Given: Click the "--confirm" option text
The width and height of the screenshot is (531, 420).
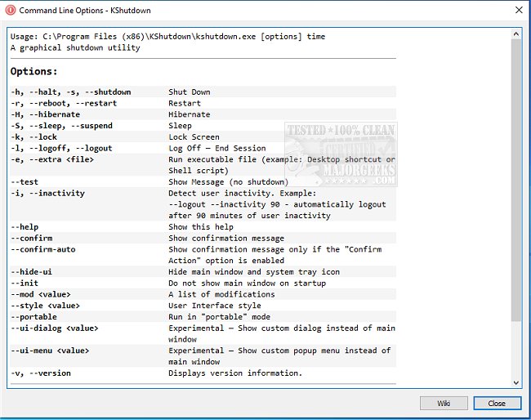Looking at the screenshot, I should click(32, 238).
